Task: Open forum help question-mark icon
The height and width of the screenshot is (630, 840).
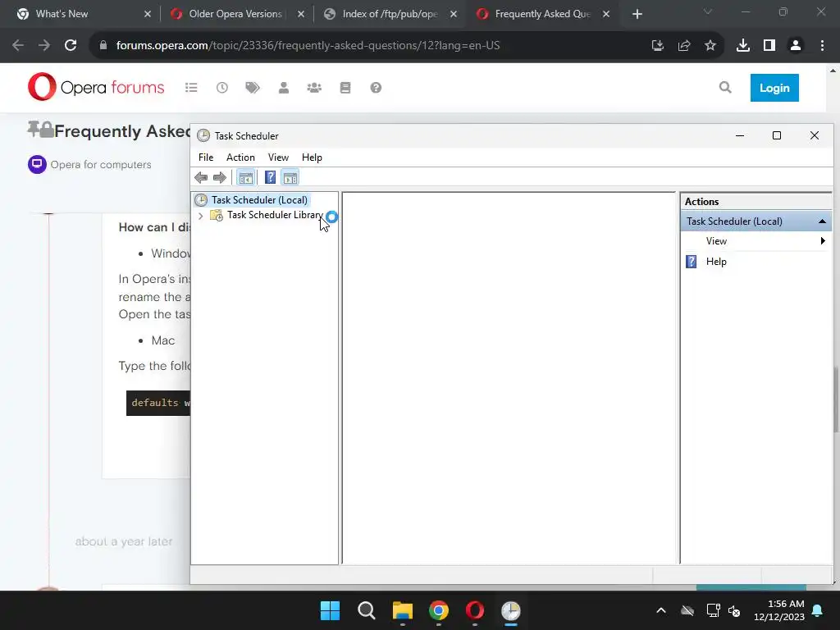Action: pyautogui.click(x=376, y=87)
